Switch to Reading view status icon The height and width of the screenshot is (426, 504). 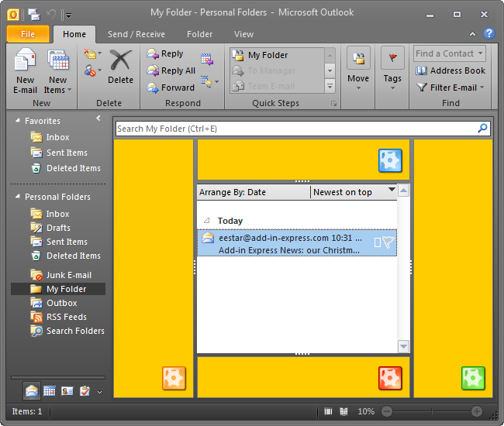344,411
